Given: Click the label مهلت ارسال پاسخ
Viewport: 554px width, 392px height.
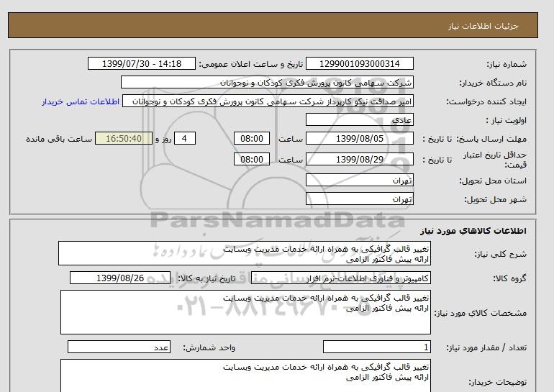Looking at the screenshot, I should 492,139.
